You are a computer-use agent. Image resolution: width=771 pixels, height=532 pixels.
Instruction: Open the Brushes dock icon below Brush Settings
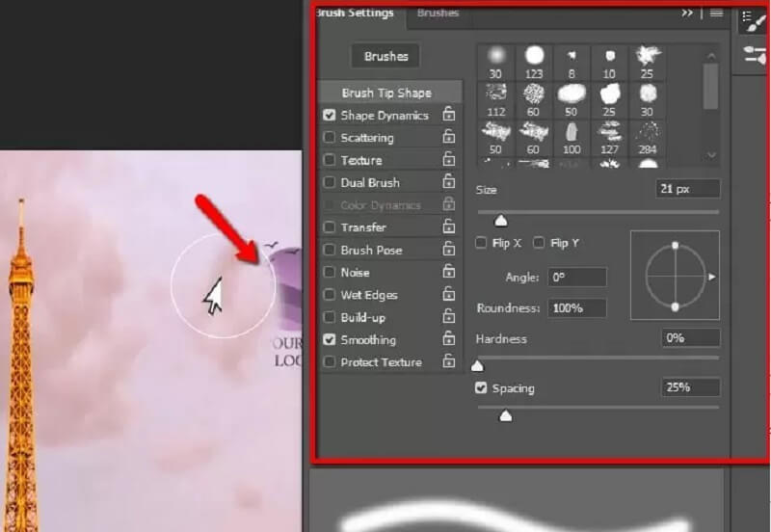click(753, 55)
